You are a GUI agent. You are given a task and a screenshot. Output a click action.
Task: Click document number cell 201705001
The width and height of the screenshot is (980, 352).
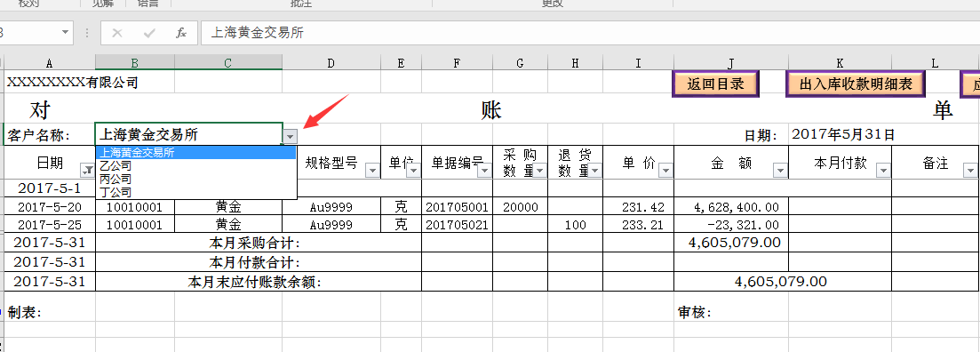457,207
